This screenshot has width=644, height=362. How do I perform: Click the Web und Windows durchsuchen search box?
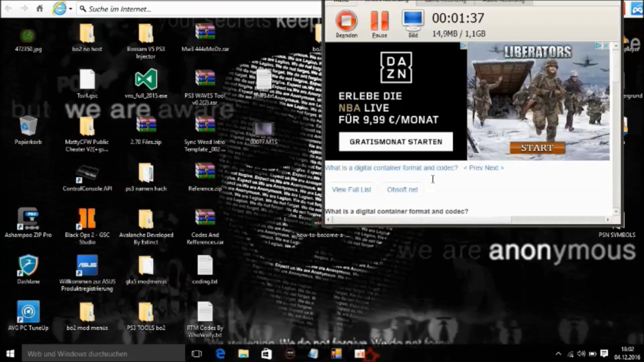tap(103, 353)
